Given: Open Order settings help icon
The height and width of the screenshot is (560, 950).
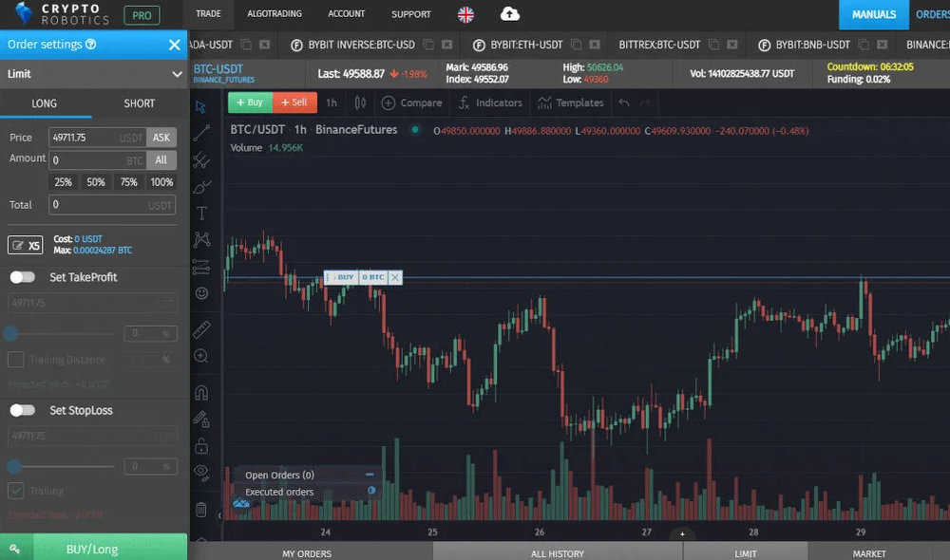Looking at the screenshot, I should tap(91, 45).
